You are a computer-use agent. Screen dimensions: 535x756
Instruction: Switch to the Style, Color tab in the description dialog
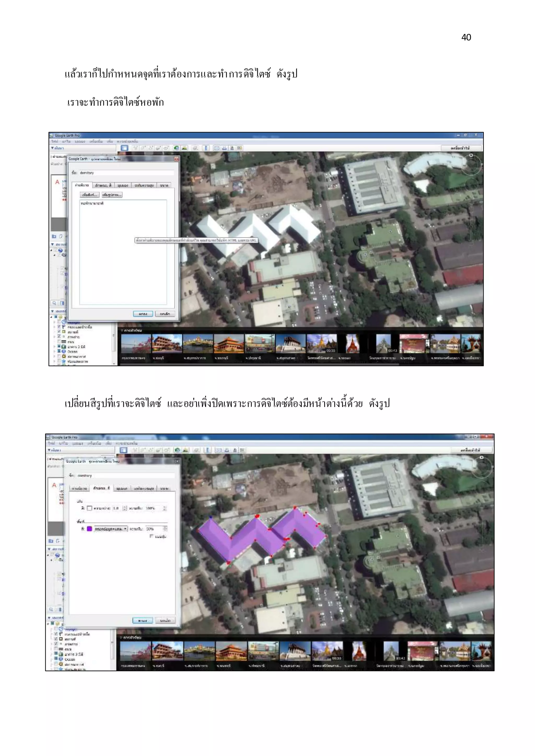coord(103,185)
